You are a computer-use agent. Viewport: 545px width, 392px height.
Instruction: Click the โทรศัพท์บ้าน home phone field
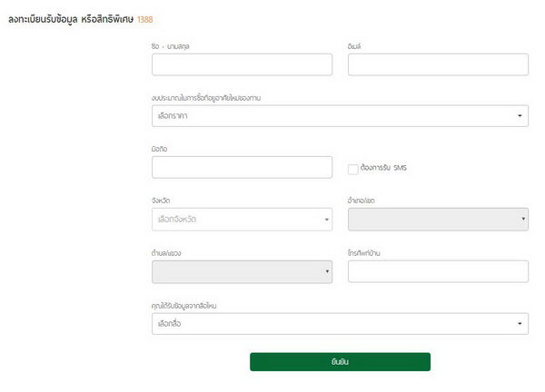[438, 271]
